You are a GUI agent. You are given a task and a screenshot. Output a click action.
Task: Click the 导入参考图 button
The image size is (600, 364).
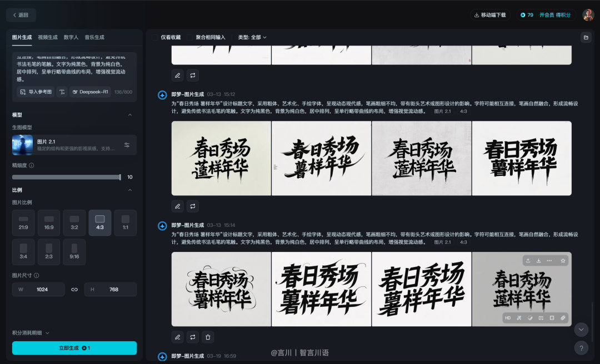36,92
